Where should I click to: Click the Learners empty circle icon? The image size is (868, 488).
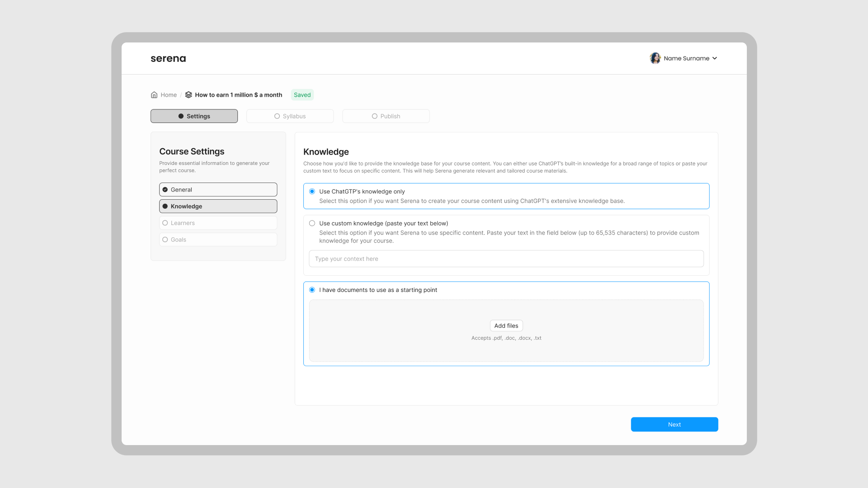click(165, 223)
